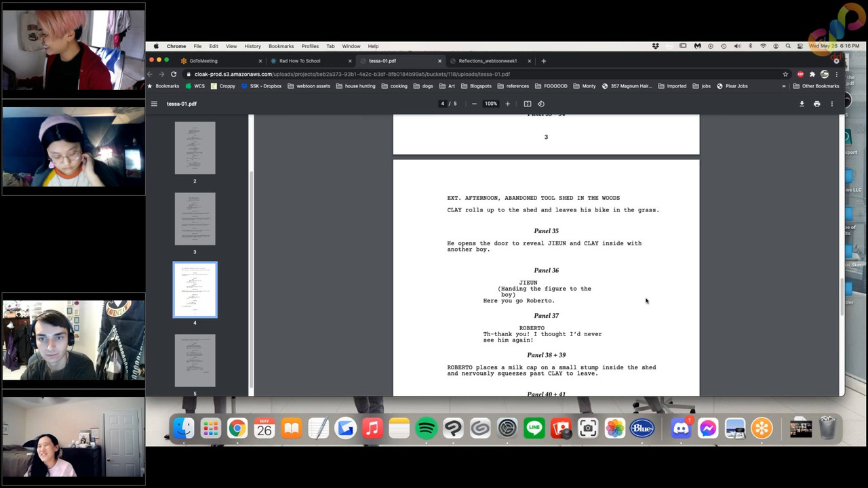Viewport: 868px width, 488px height.
Task: Close the tessa-01.pdf tab
Action: coord(439,61)
